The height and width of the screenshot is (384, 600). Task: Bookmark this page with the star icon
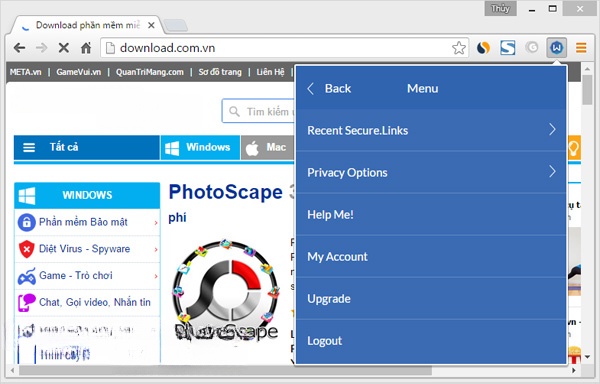point(458,48)
